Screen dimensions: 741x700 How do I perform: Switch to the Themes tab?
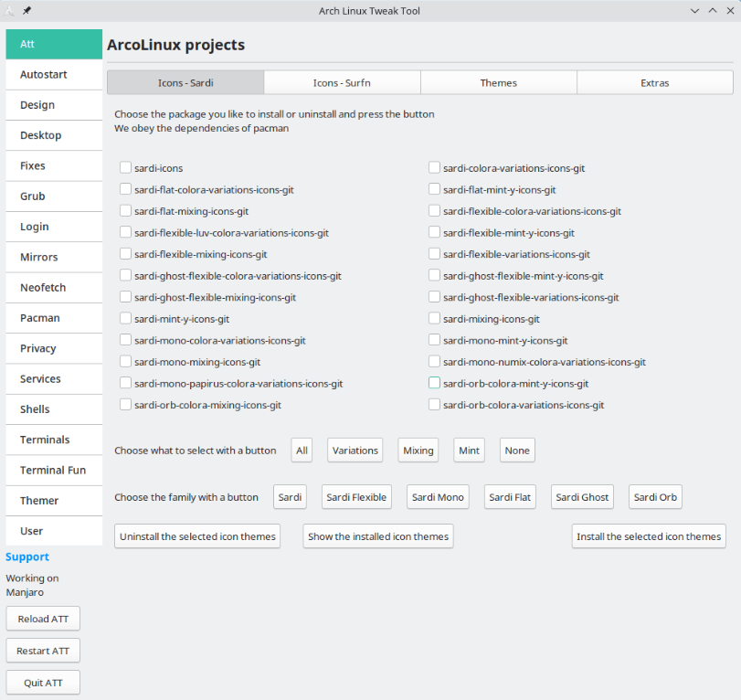(x=499, y=83)
